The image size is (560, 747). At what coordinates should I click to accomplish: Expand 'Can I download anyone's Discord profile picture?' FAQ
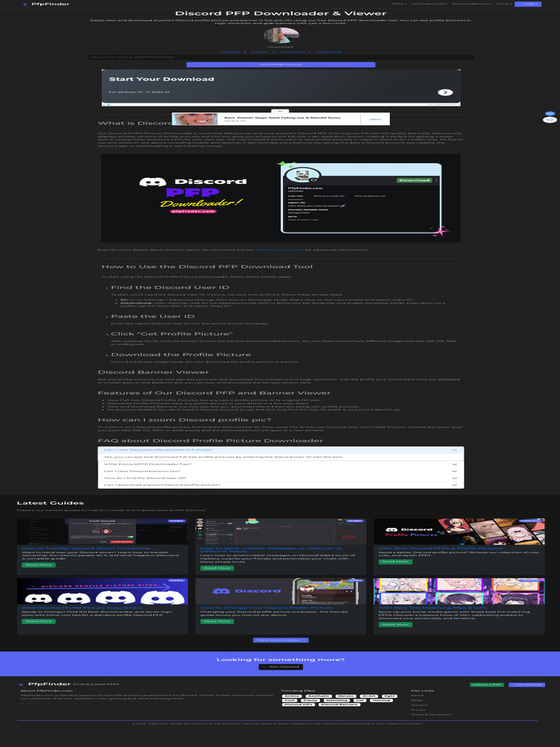[x=281, y=485]
